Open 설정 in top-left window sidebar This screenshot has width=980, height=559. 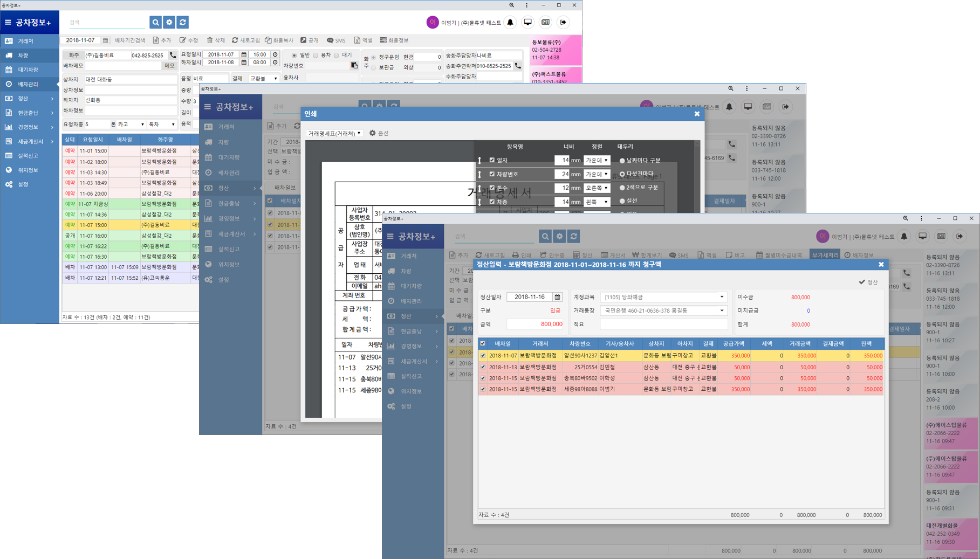point(30,184)
